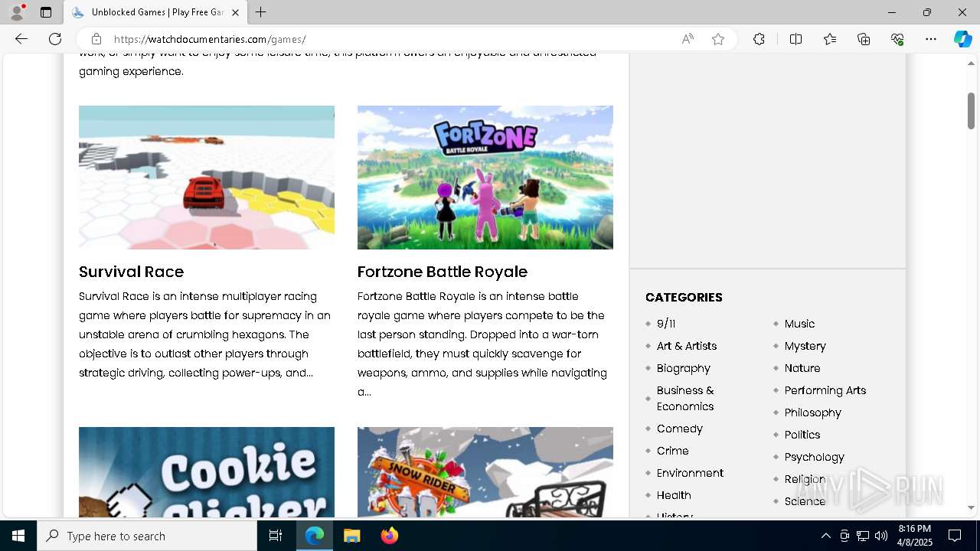Open the Survival Race thumbnail

point(207,178)
